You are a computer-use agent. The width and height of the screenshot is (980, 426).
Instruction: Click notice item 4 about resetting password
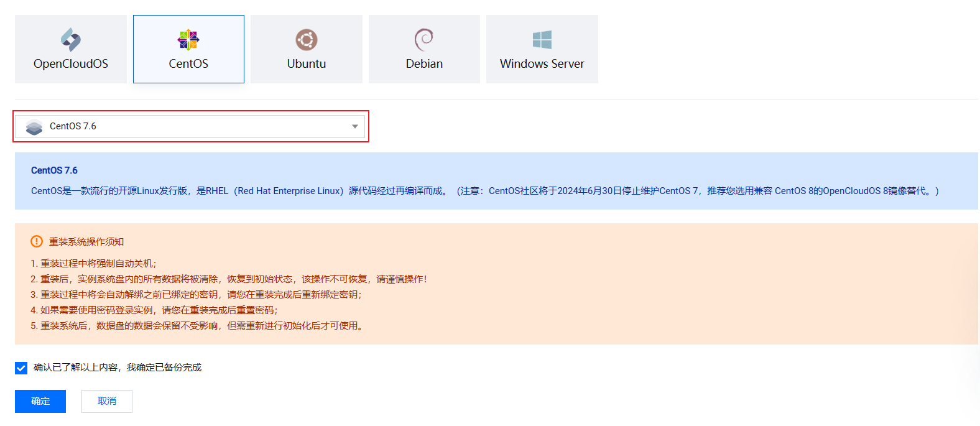(154, 310)
